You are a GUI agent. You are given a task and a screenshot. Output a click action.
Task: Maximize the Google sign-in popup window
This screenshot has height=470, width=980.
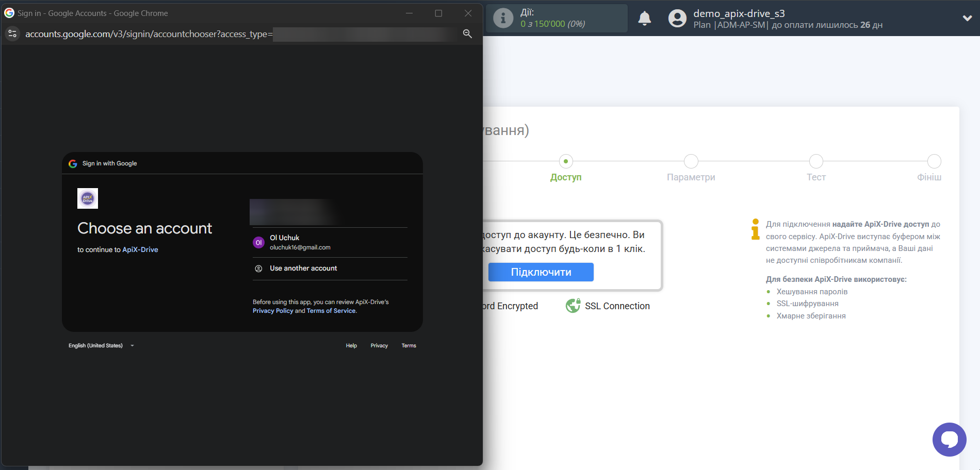pos(438,13)
